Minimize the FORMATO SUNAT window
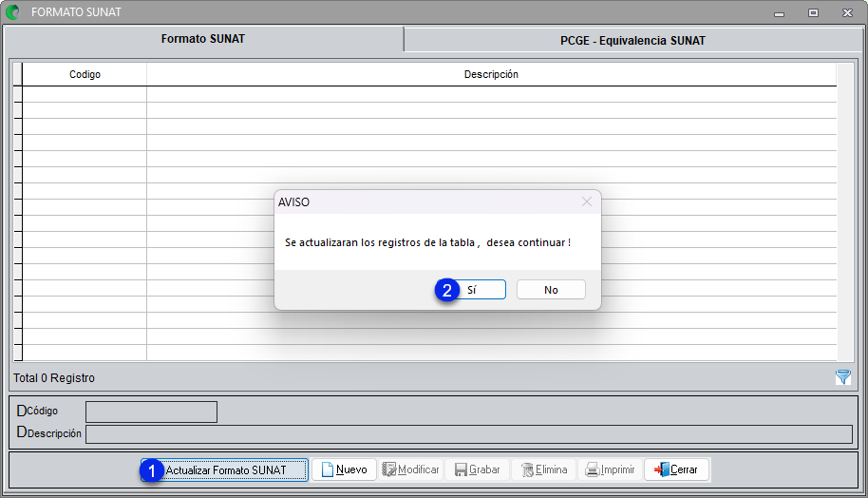868x498 pixels. pos(779,12)
